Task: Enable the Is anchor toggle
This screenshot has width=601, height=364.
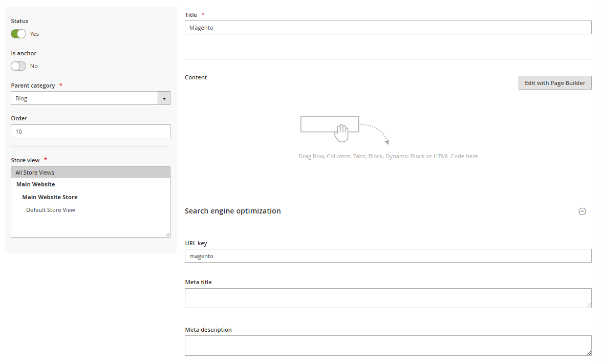Action: click(x=18, y=66)
